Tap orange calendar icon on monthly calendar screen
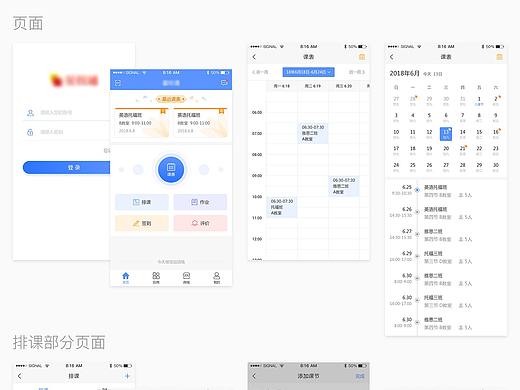520x390 pixels. coord(499,57)
